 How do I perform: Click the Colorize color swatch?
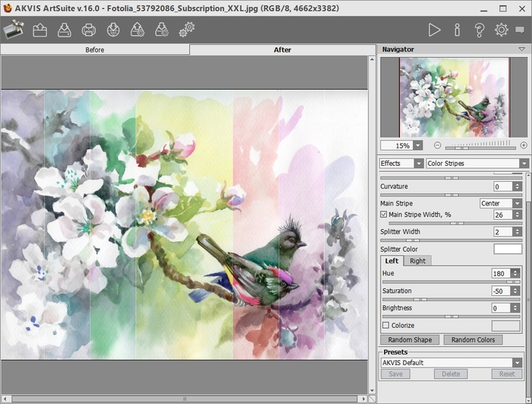[x=505, y=325]
